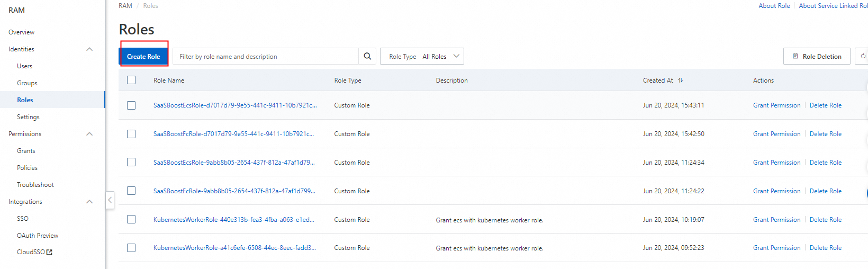Open role KubernetesWorkerRole-440e313b

(x=233, y=220)
